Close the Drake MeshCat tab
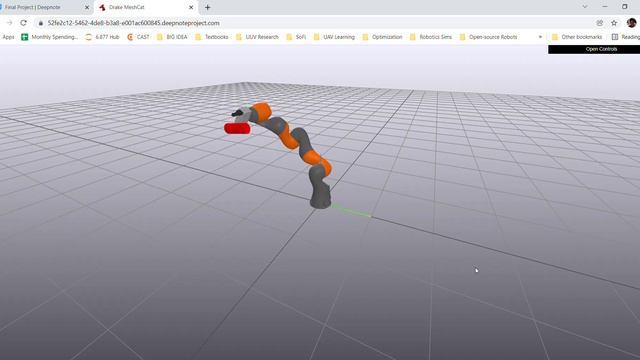Screen dimensions: 640x360 click(191, 7)
